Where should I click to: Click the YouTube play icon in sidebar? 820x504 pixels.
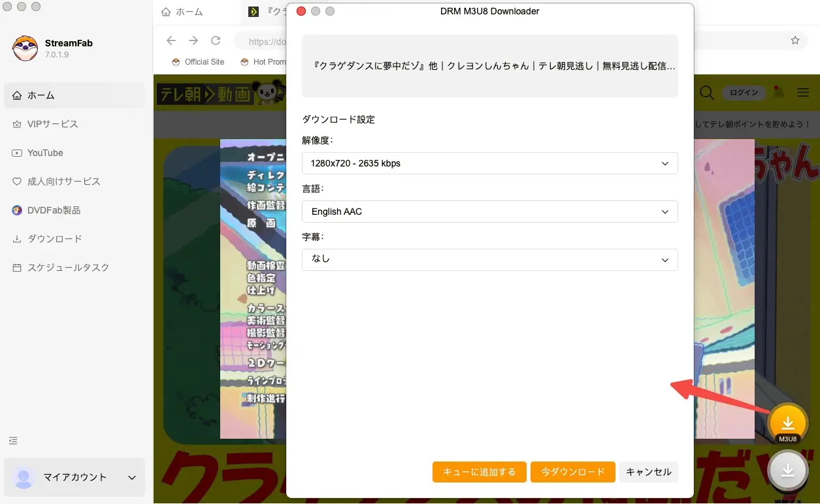pyautogui.click(x=17, y=153)
